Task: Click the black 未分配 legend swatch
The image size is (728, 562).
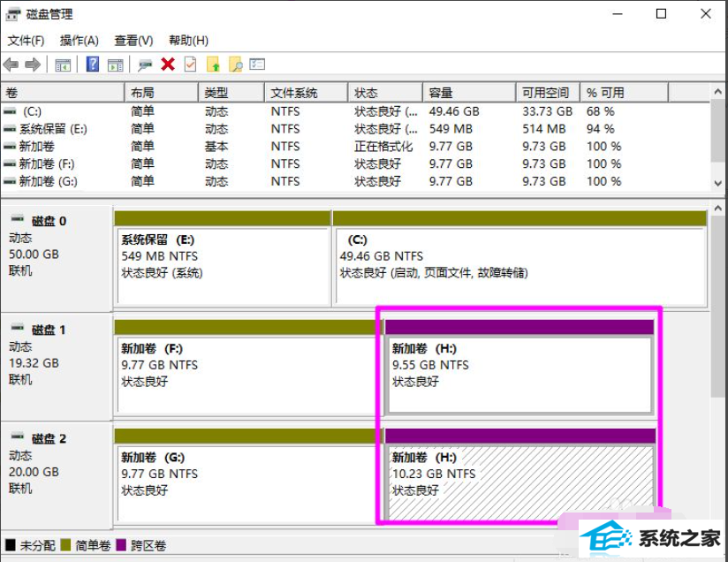Action: tap(11, 545)
